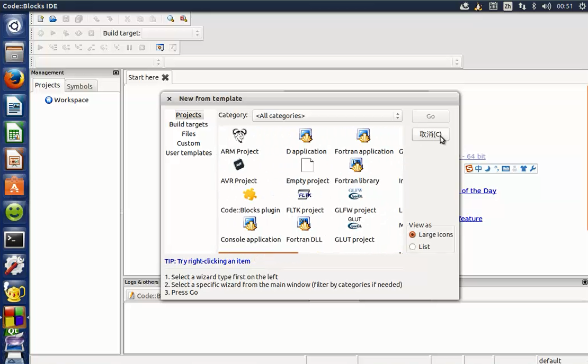Choose the Empty project template
This screenshot has height=364, width=588.
click(307, 171)
